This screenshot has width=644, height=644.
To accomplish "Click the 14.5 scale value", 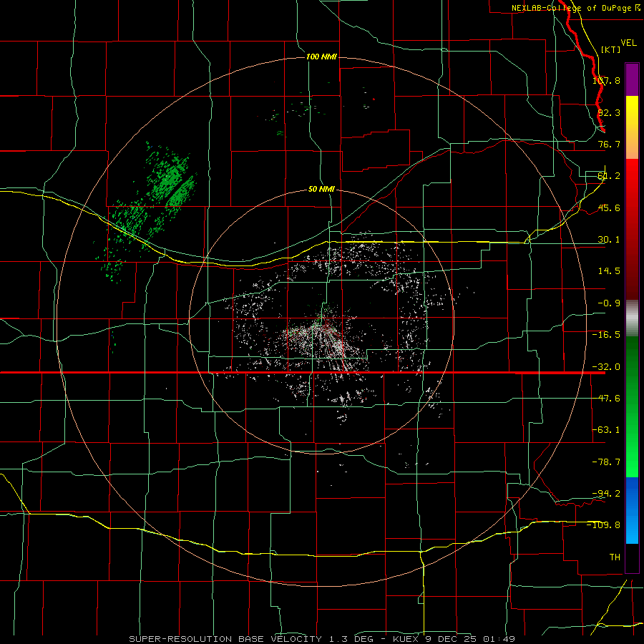I will tap(609, 271).
